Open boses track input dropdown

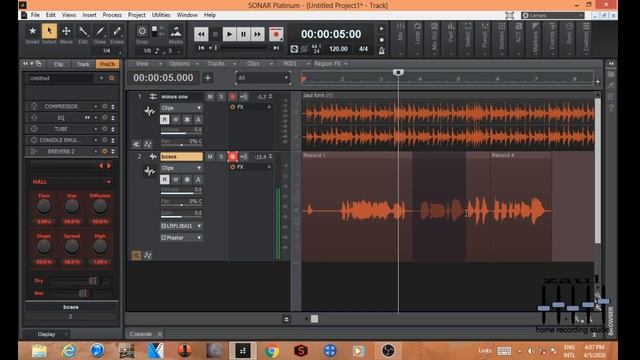coord(181,226)
